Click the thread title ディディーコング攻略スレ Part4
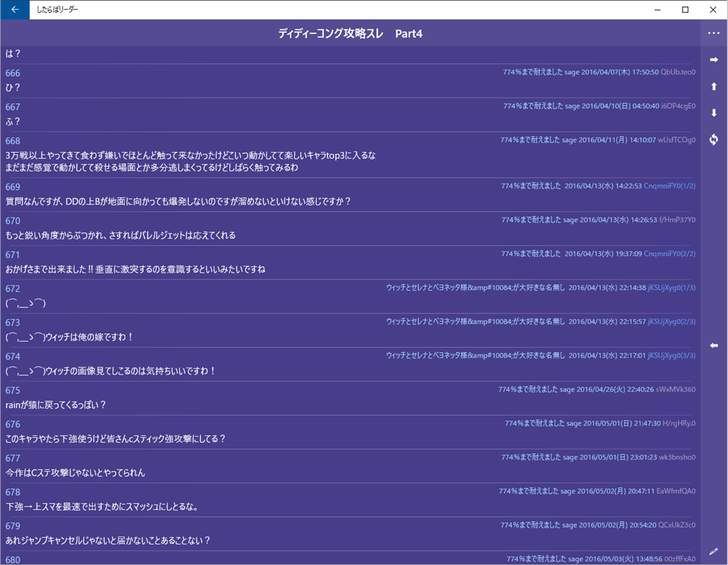728x565 pixels. pos(350,33)
